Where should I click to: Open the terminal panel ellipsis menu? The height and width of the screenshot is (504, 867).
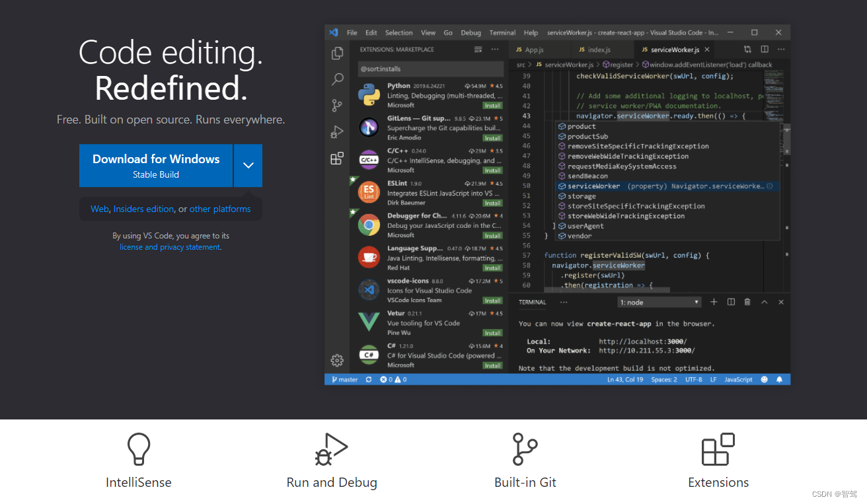coord(564,302)
